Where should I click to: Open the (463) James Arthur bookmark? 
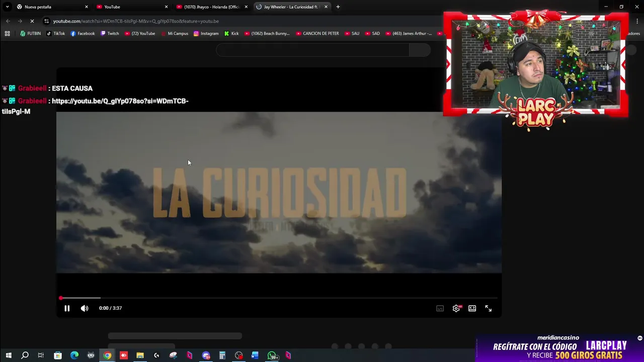coord(408,33)
